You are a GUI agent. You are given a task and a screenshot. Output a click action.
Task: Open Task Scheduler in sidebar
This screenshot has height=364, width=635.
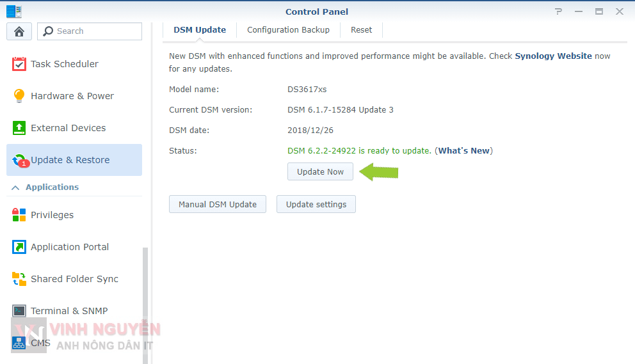[x=65, y=64]
